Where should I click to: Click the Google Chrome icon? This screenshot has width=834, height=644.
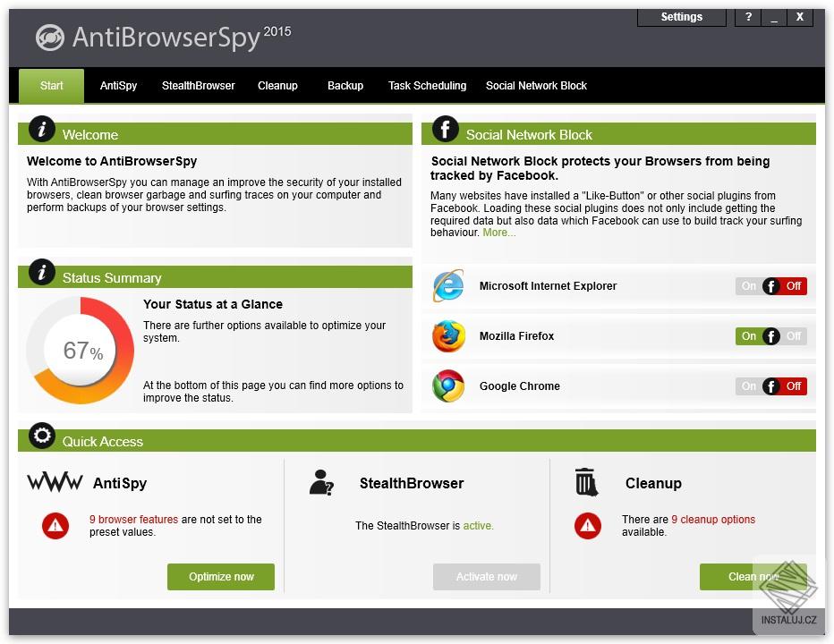coord(448,386)
